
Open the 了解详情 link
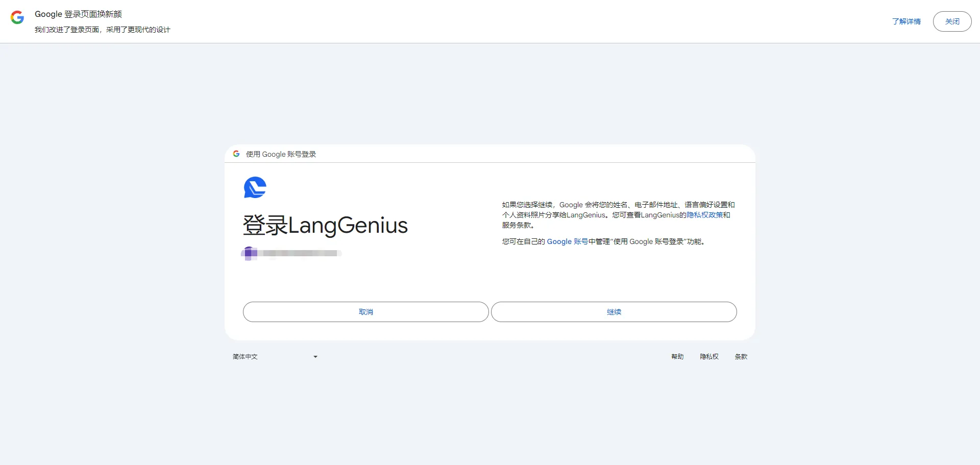(906, 21)
